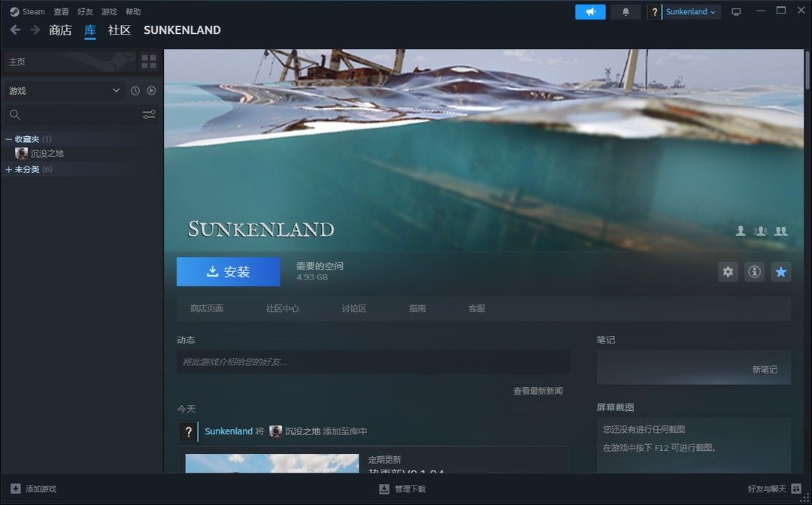The image size is (812, 505).
Task: Click the 安装 install button
Action: point(228,271)
